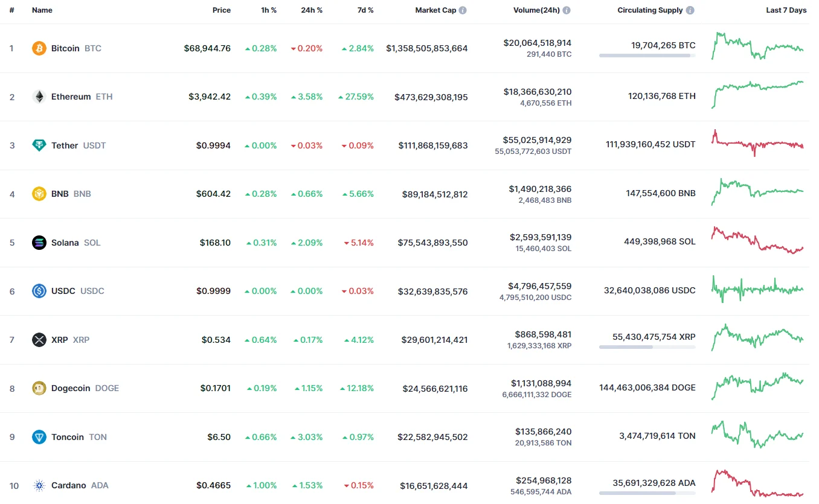
Task: Click the Solana logo icon
Action: coord(39,243)
